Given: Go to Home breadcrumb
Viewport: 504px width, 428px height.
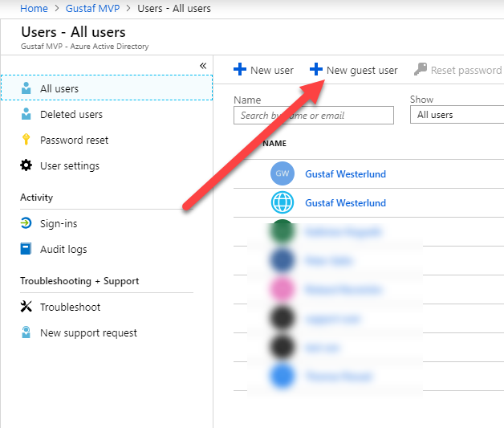Looking at the screenshot, I should click(x=34, y=8).
